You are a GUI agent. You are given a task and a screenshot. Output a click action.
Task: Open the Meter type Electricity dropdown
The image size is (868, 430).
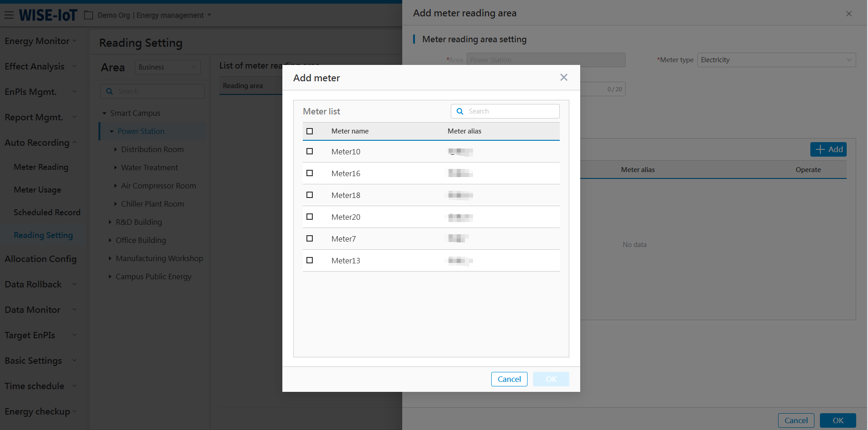coord(776,60)
